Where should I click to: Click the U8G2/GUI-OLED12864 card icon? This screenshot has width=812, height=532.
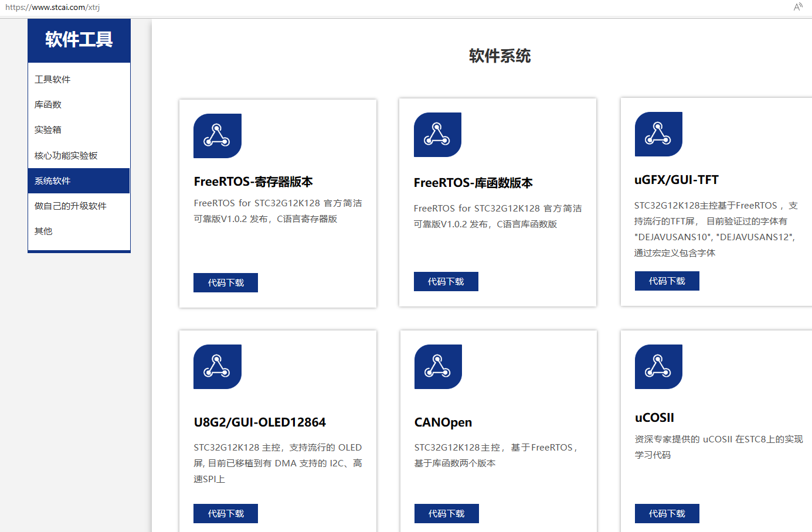(x=218, y=367)
